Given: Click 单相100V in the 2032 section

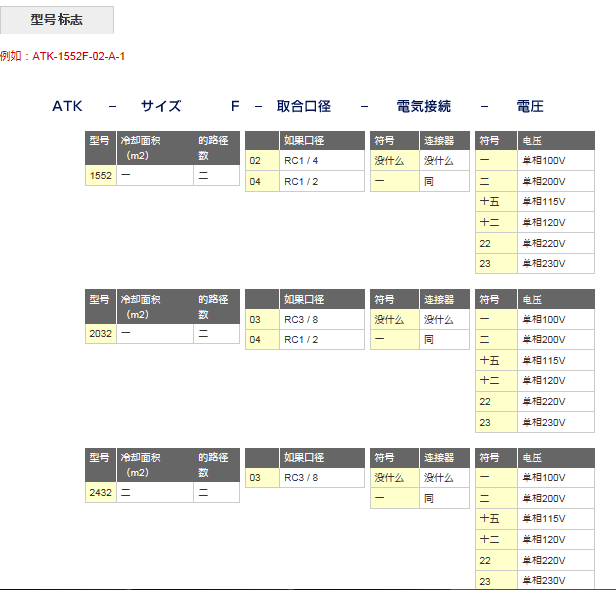Looking at the screenshot, I should tap(556, 319).
